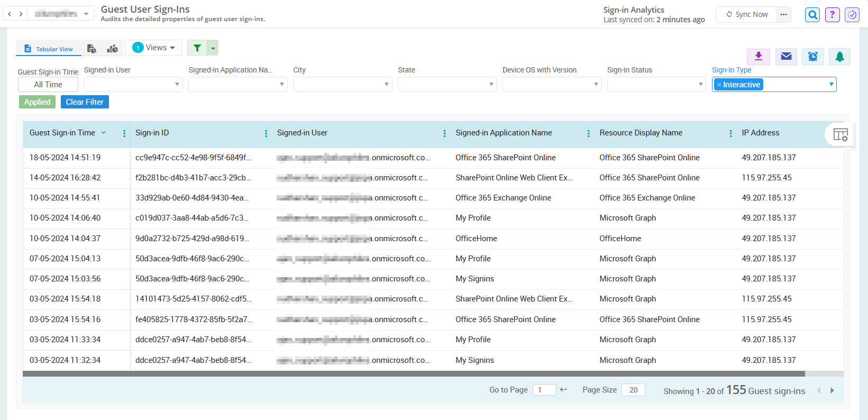Open the Signed-in User filter dropdown
The width and height of the screenshot is (868, 420).
pyautogui.click(x=133, y=85)
